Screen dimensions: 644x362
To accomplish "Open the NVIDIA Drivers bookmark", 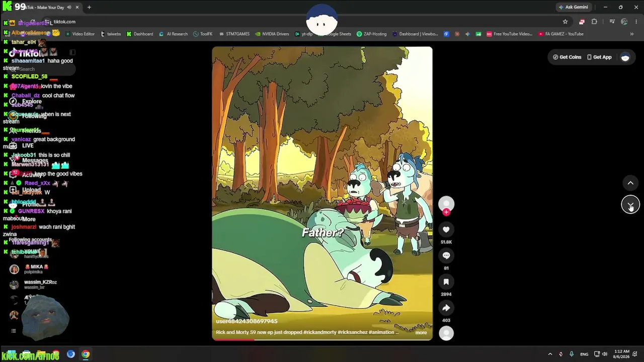I will [272, 34].
